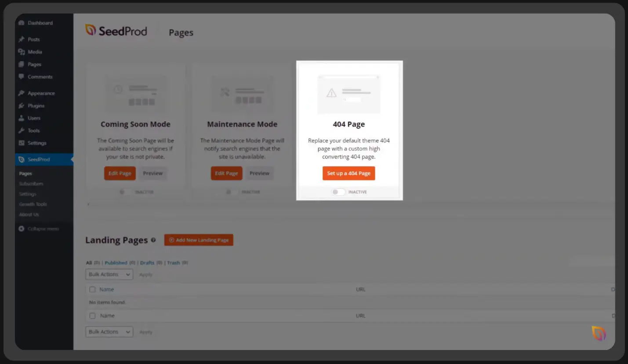Filter landing pages by Drafts
Image resolution: width=628 pixels, height=364 pixels.
147,263
